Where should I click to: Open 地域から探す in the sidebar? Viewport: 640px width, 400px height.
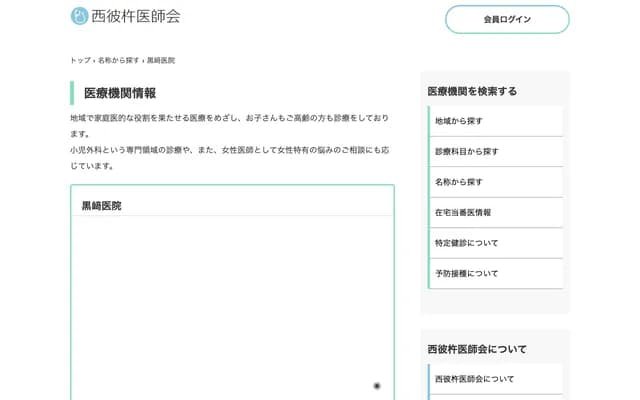pos(459,121)
